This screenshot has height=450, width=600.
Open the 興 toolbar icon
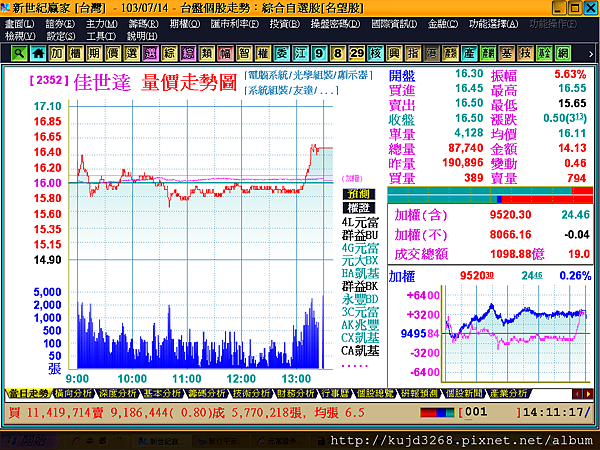coord(394,53)
